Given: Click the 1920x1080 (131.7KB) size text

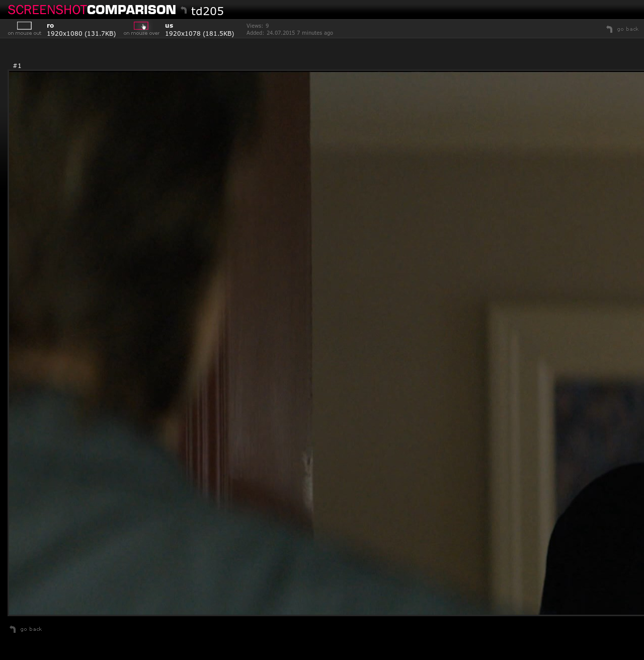Looking at the screenshot, I should coord(82,34).
